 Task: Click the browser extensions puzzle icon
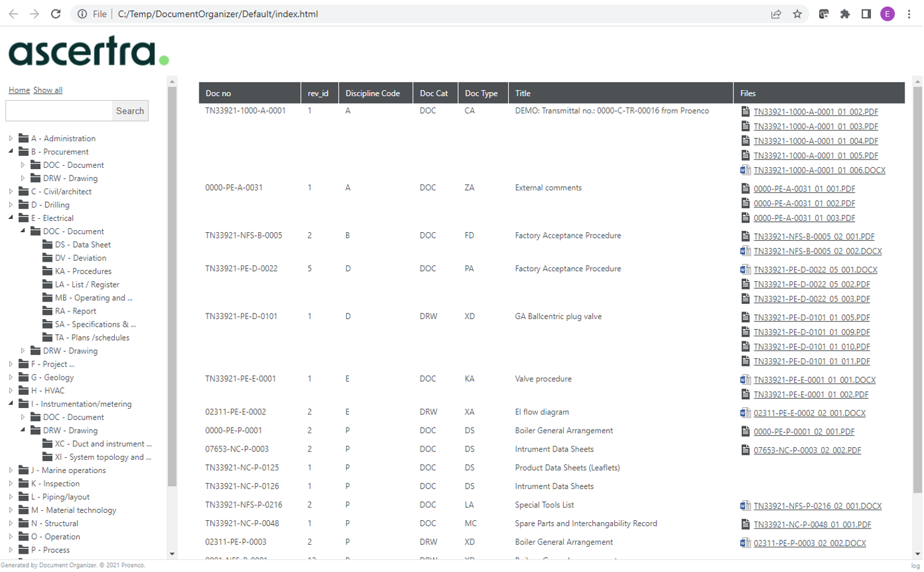(x=846, y=13)
